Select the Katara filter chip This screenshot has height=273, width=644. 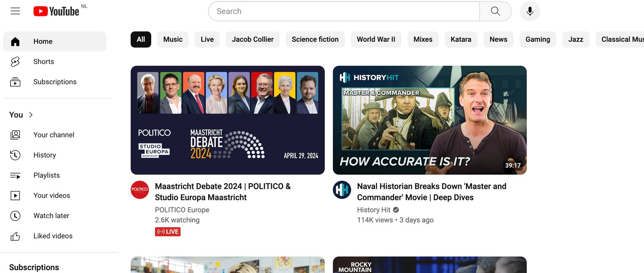point(461,39)
